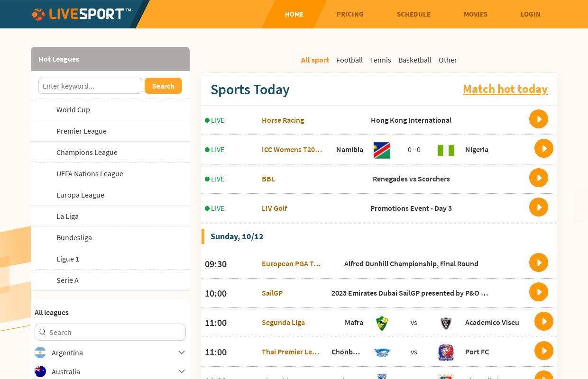
Task: Click the Enter keyword input field
Action: click(x=90, y=86)
